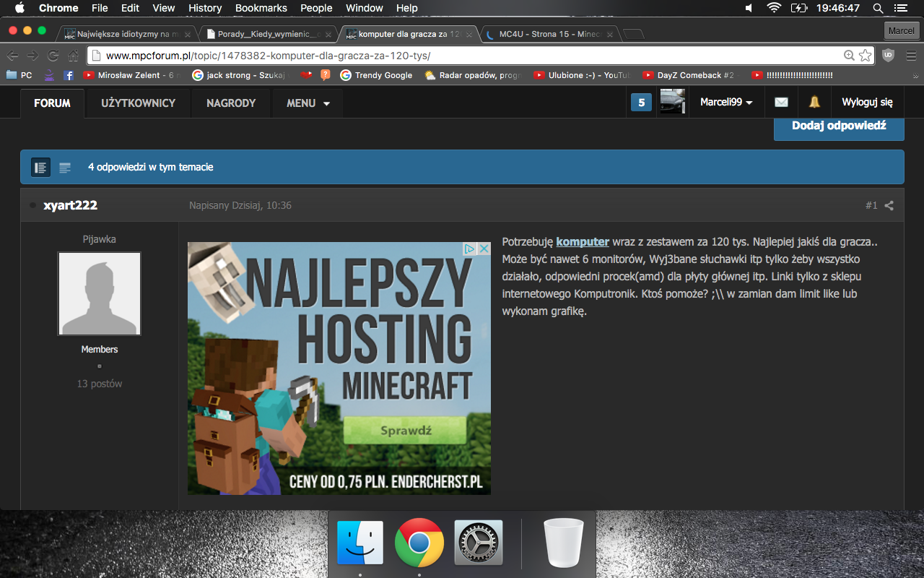
Task: Open the Trash in the Dock
Action: 564,542
